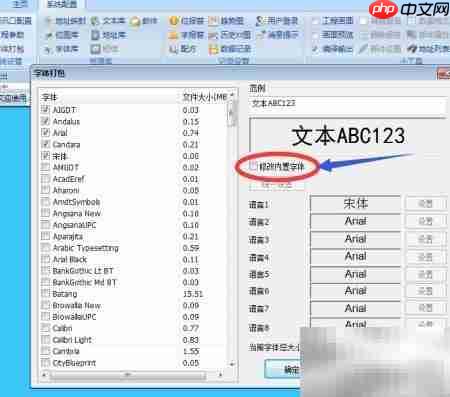
Task: Click the 设置 button for 语言2
Action: click(426, 221)
